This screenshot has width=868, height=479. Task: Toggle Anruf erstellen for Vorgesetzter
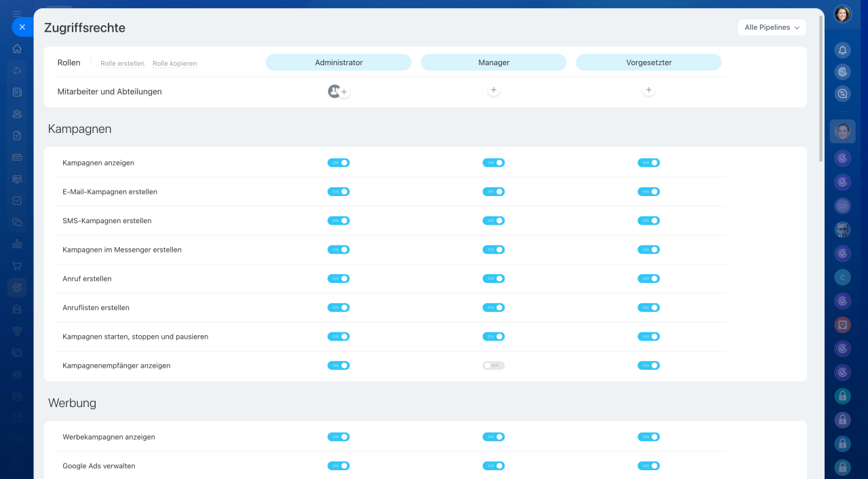[649, 279]
